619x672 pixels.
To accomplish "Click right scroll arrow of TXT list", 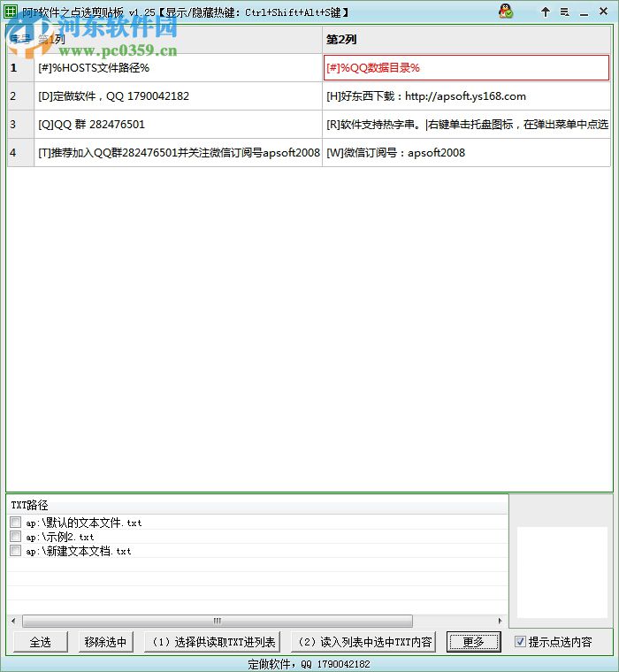I will pos(500,621).
